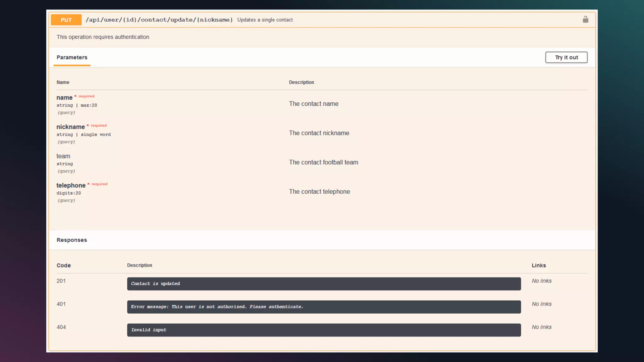The height and width of the screenshot is (362, 644).
Task: Click the team parameter label
Action: tap(63, 156)
